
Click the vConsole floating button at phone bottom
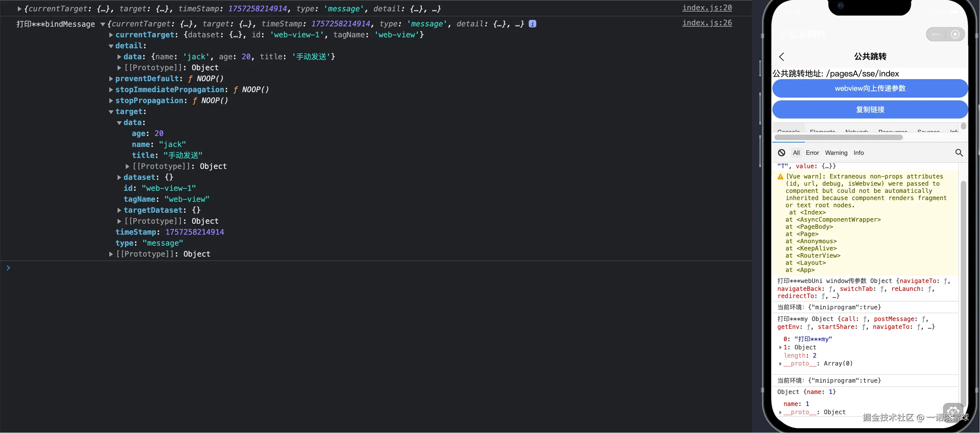click(x=953, y=412)
